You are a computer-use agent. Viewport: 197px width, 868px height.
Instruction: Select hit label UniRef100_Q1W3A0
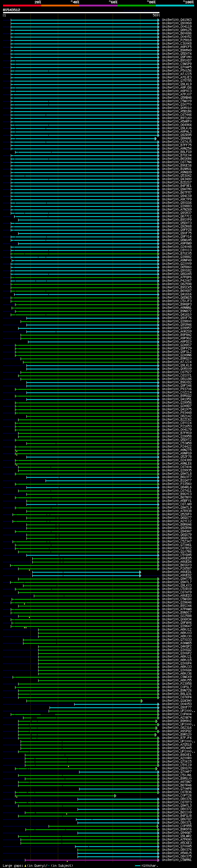click(176, 700)
